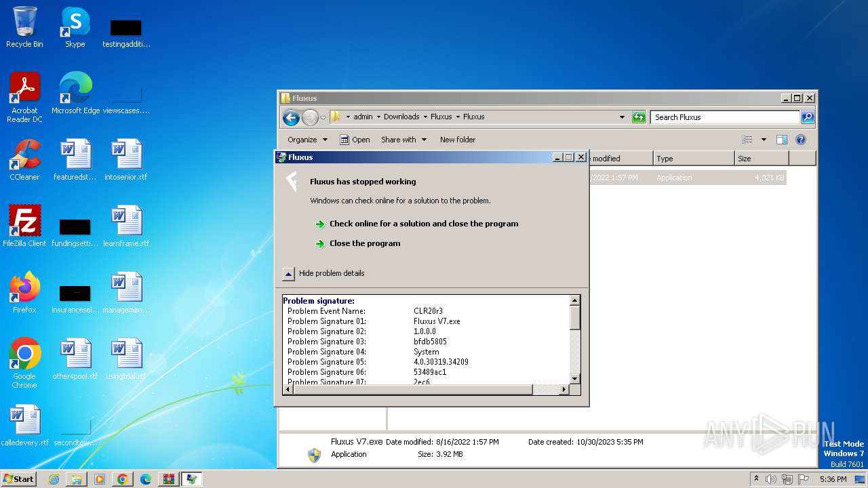Select learnframe.rtf document icon
The width and height of the screenshot is (868, 488).
126,226
